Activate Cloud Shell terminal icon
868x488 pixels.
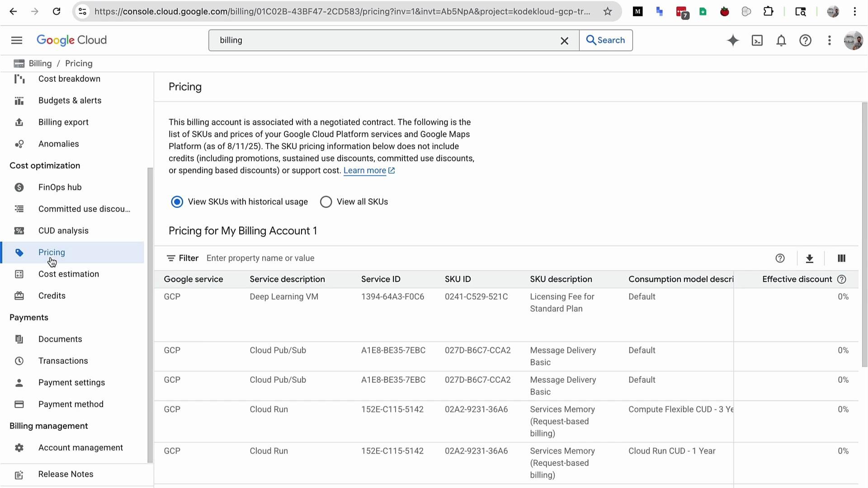(757, 40)
